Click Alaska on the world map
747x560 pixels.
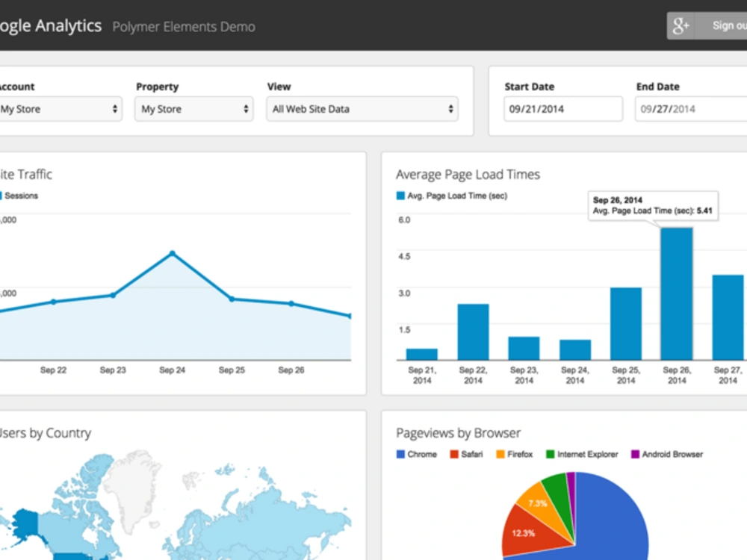coord(26,524)
